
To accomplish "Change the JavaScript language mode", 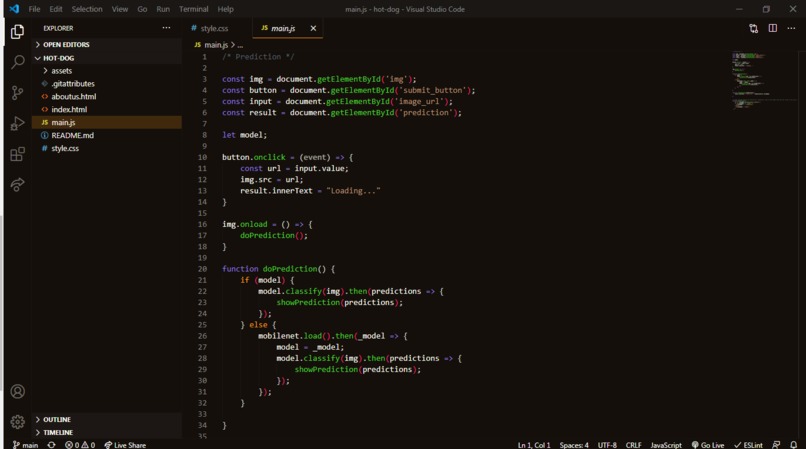I will (x=666, y=445).
